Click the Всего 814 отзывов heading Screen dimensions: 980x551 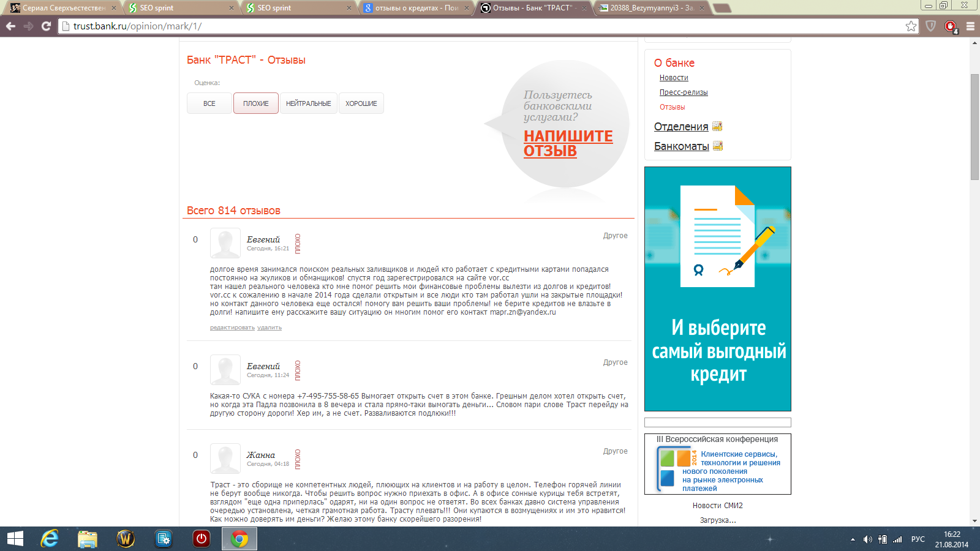[x=233, y=211]
